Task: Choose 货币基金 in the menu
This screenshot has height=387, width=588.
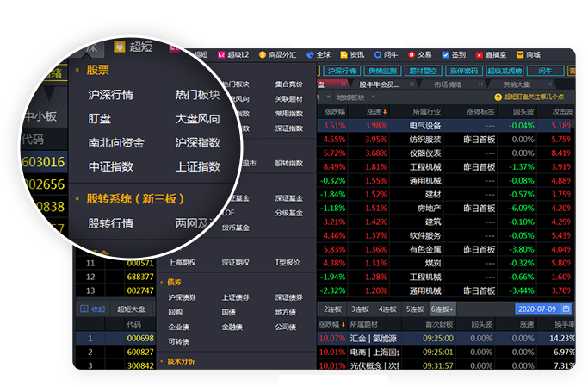Action: (x=236, y=228)
